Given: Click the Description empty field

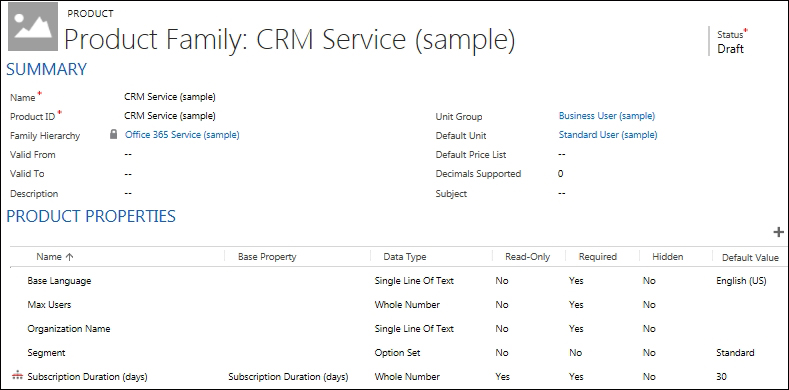Looking at the screenshot, I should (x=128, y=193).
